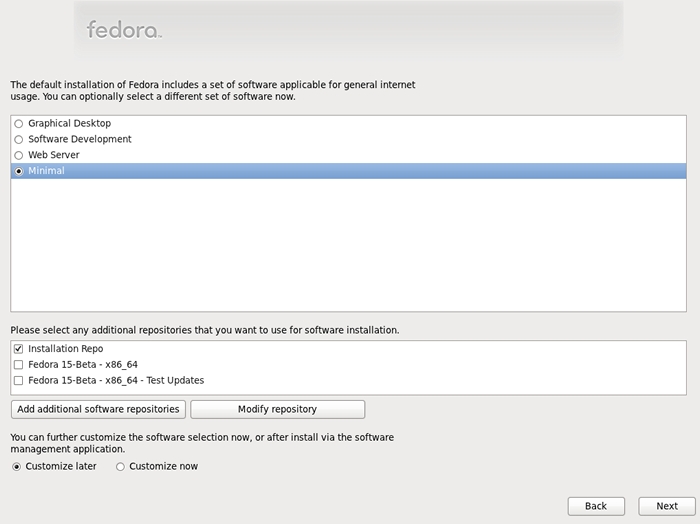Uncheck the Installation Repo checkbox

coord(18,349)
